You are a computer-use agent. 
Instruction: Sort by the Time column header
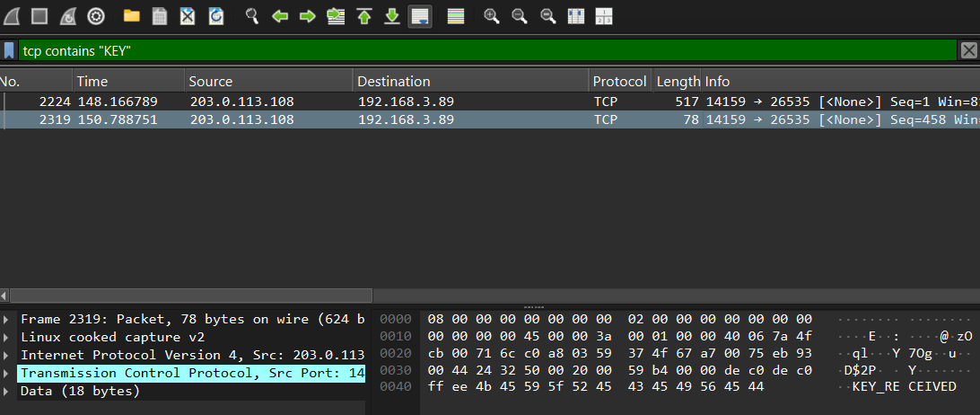(x=128, y=82)
